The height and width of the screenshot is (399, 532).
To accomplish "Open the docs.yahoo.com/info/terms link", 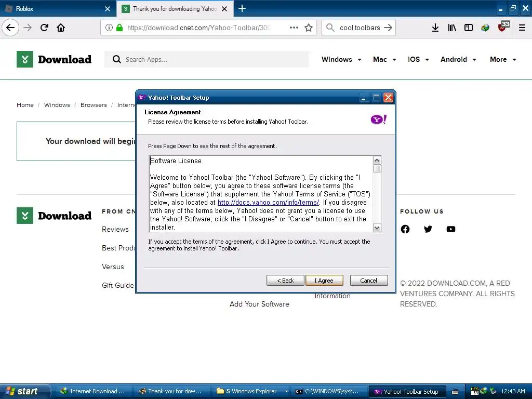I will (268, 202).
